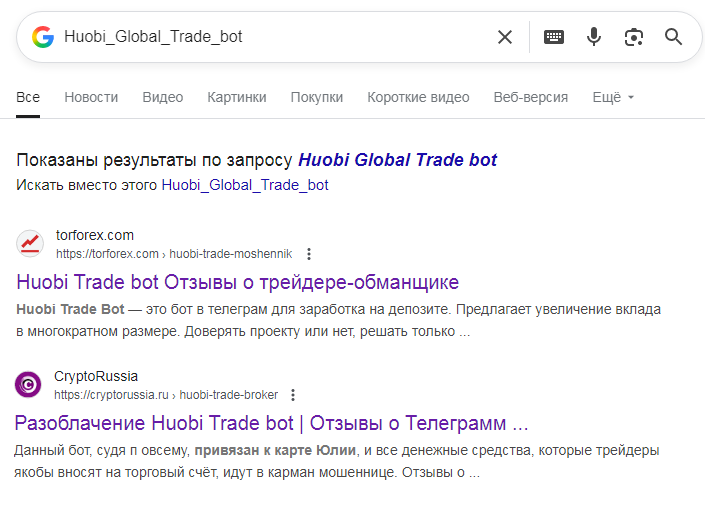Viewport: 705px width, 508px height.
Task: Select the Видео tab
Action: pyautogui.click(x=163, y=97)
